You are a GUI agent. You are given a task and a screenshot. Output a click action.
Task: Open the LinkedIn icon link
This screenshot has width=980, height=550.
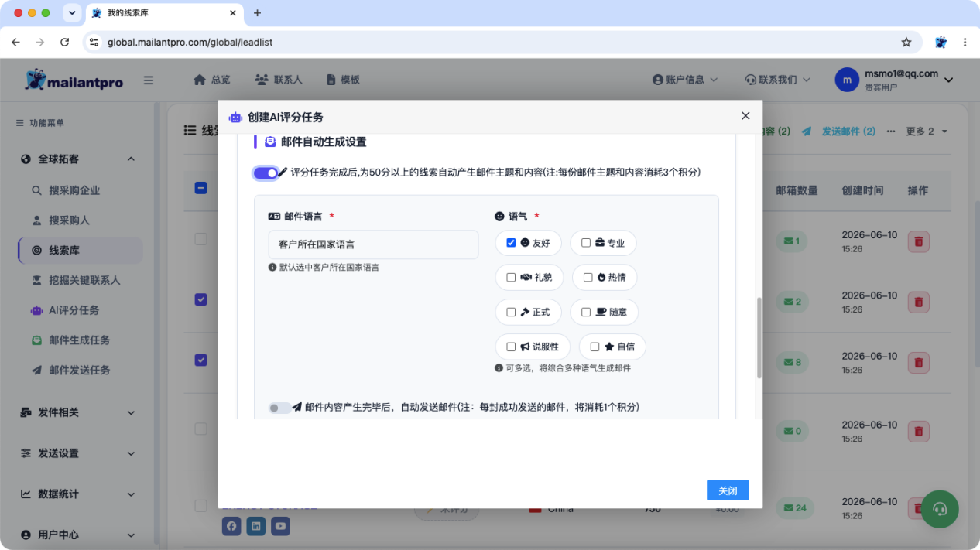(x=256, y=526)
